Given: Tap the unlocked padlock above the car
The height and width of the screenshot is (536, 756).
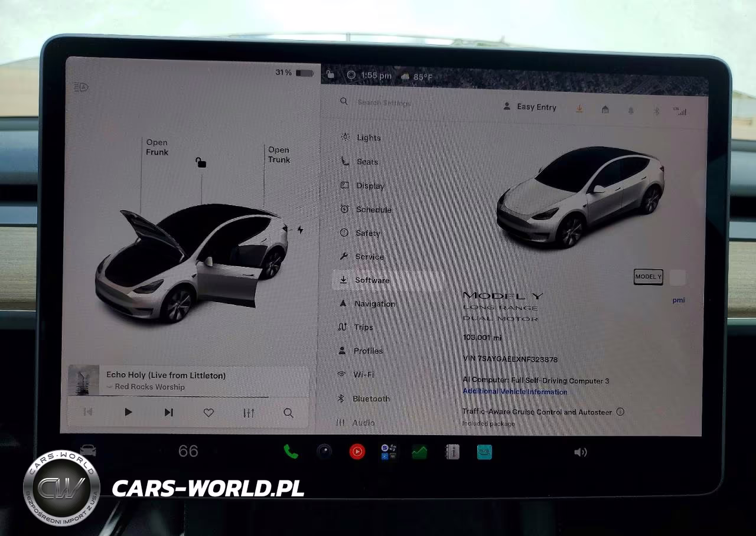Looking at the screenshot, I should click(201, 162).
